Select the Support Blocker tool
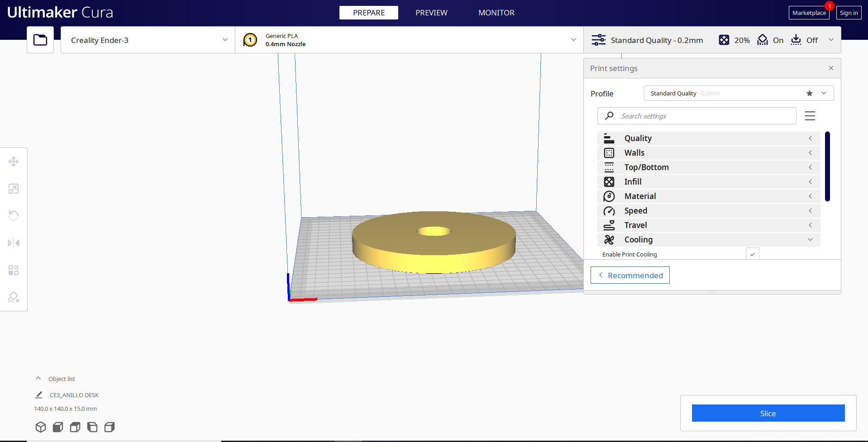The height and width of the screenshot is (442, 868). (x=14, y=297)
